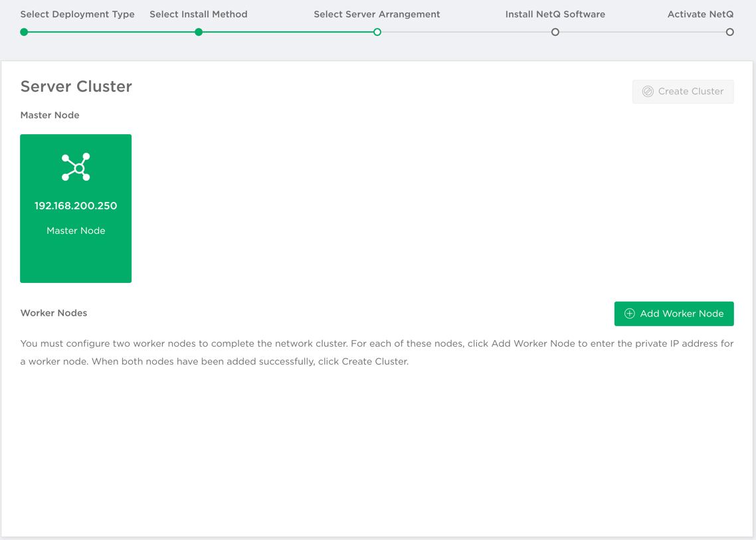Select the 192.168.200.250 IP address text
Viewport: 756px width, 540px height.
(x=76, y=206)
